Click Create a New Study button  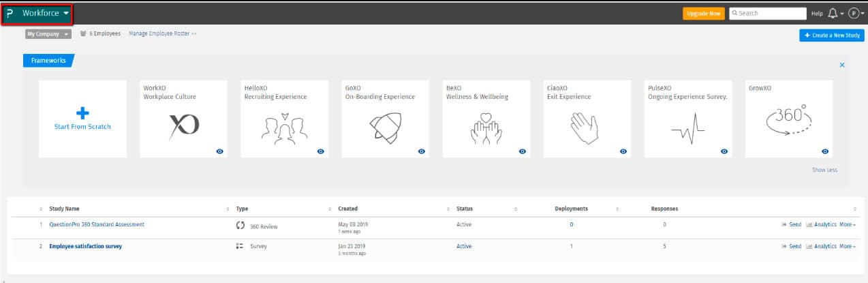tap(832, 35)
